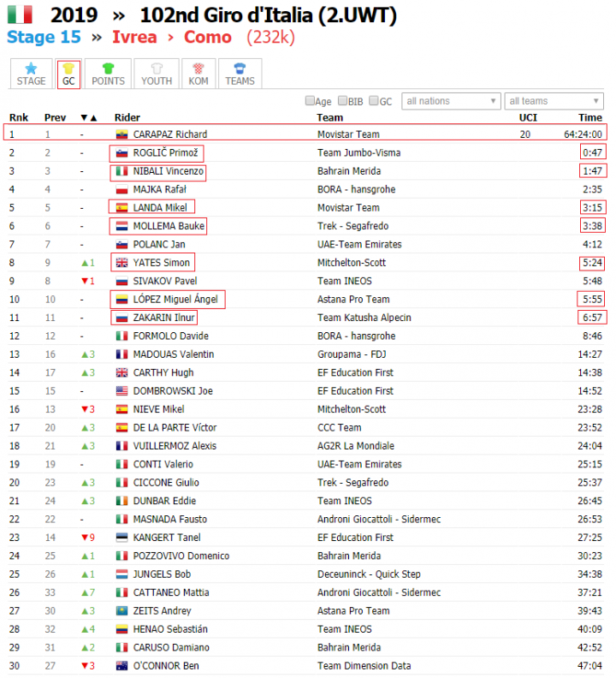Open the all teams dropdown
The image size is (616, 678).
click(554, 101)
